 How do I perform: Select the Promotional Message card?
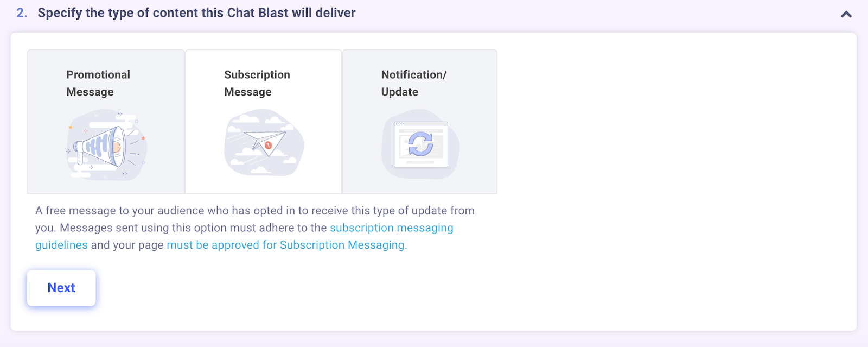pyautogui.click(x=106, y=122)
